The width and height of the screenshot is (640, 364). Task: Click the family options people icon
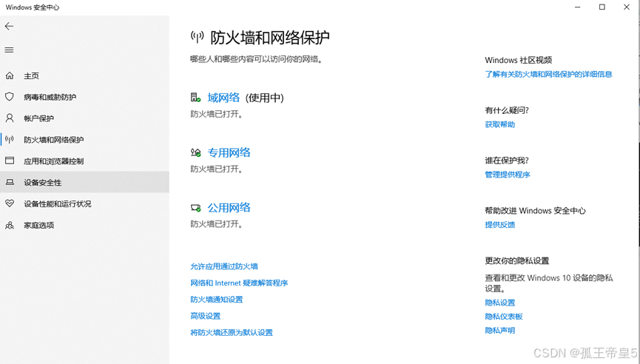(x=10, y=225)
